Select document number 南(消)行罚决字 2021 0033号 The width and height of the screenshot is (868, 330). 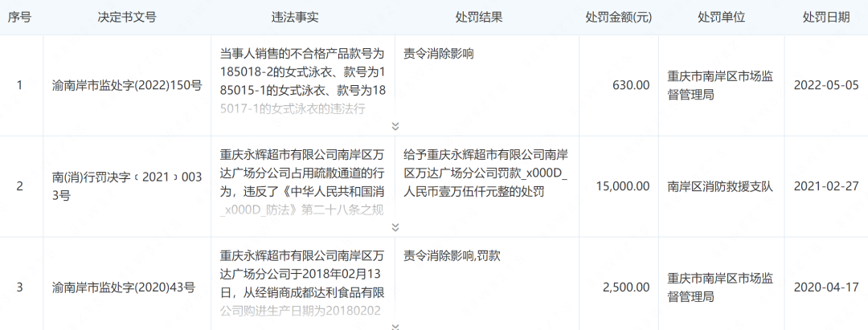[x=127, y=186]
